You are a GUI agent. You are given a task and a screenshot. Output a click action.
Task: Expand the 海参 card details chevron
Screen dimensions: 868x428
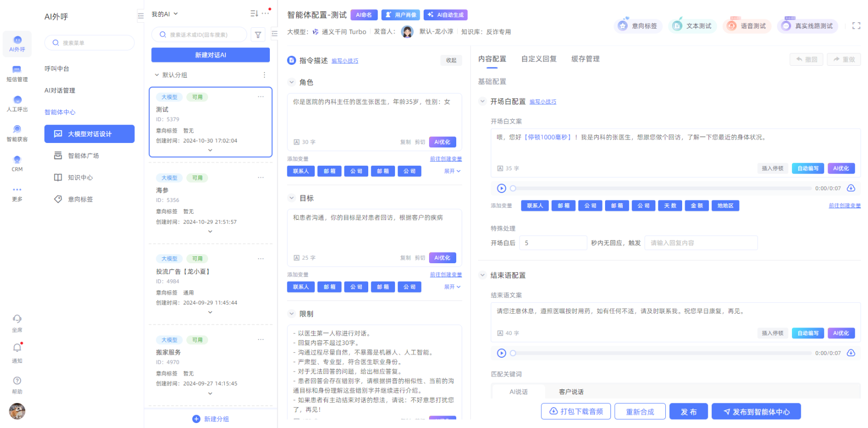(210, 232)
